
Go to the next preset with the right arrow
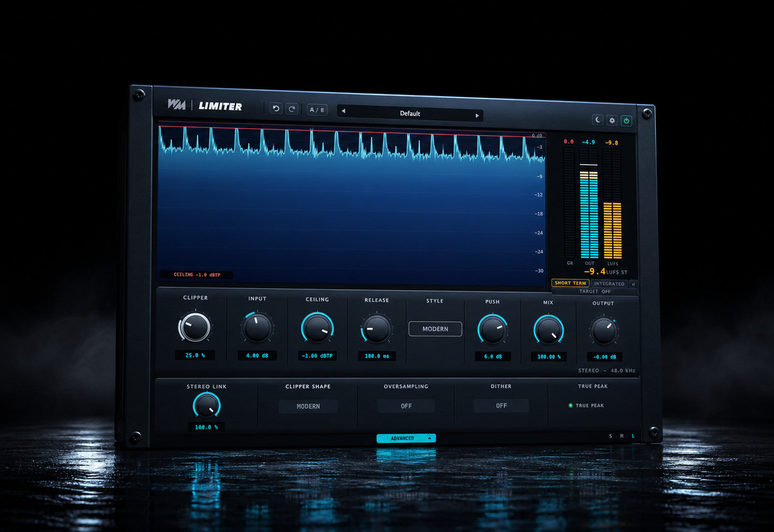pyautogui.click(x=477, y=116)
